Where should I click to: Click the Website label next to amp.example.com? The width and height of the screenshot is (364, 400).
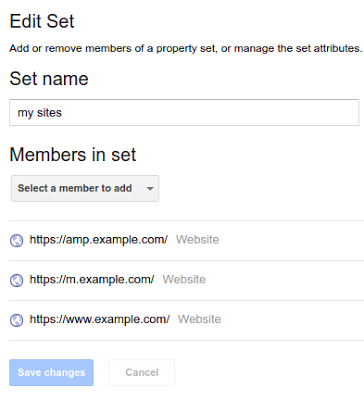[198, 240]
